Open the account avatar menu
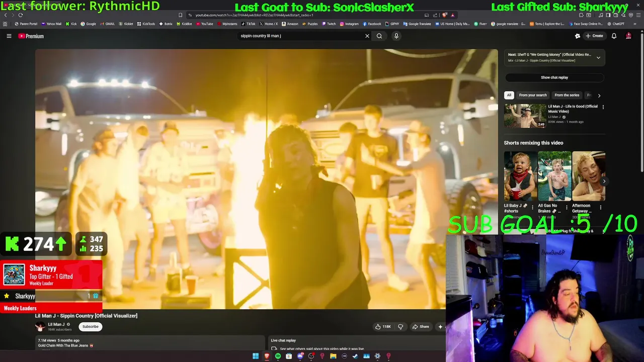 (628, 36)
